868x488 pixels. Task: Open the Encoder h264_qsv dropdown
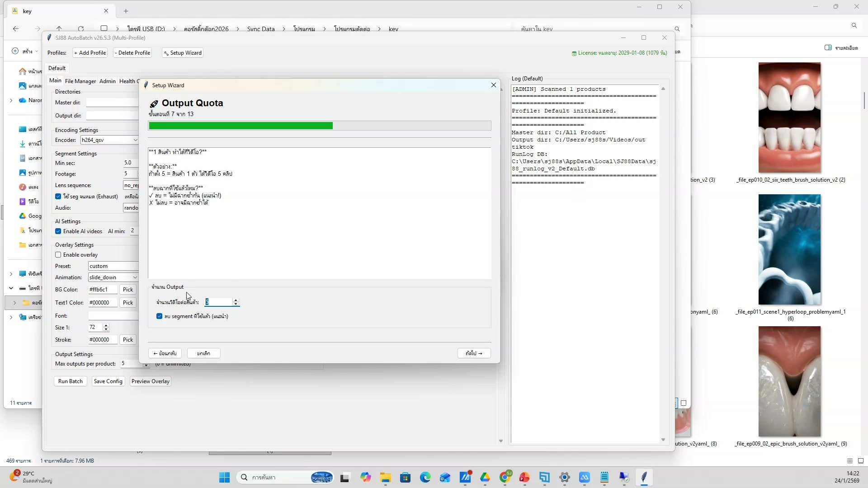(135, 140)
